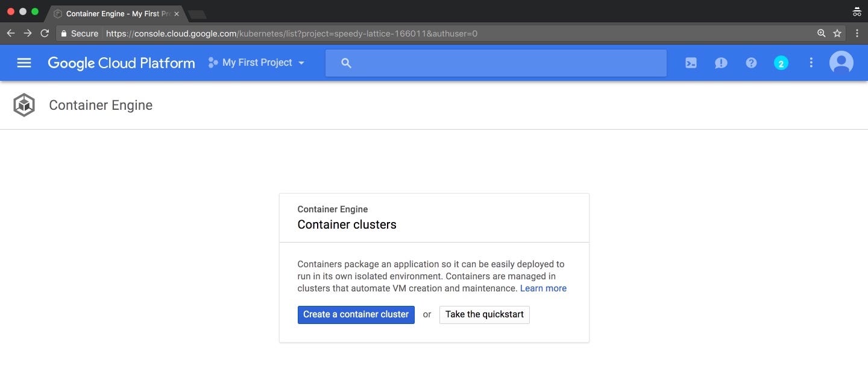Screen dimensions: 868x365
Task: Click the search field in blue header
Action: 495,63
